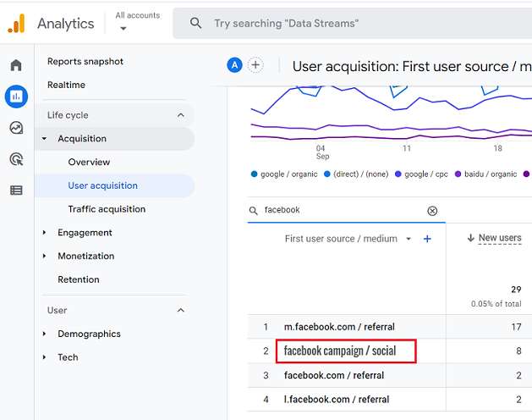Click the Google Analytics logo
Screen dimensions: 532x420
click(17, 24)
